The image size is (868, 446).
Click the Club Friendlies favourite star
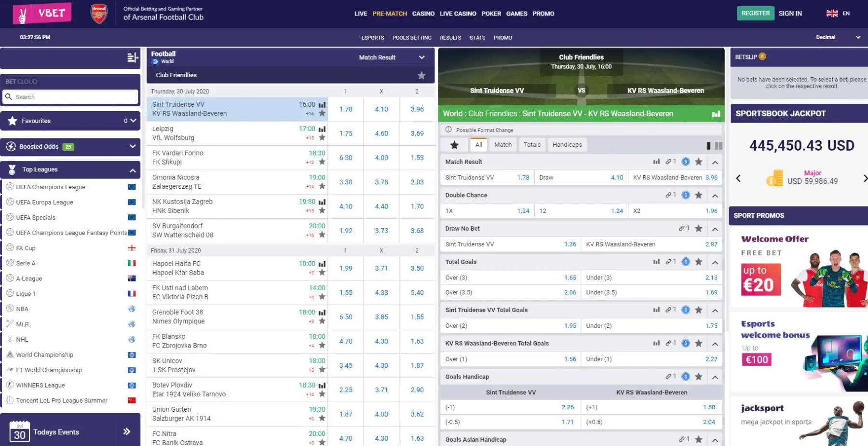tap(421, 75)
